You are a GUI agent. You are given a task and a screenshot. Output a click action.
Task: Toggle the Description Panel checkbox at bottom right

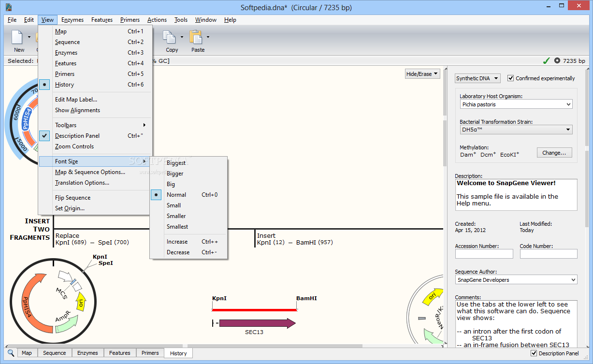[534, 353]
